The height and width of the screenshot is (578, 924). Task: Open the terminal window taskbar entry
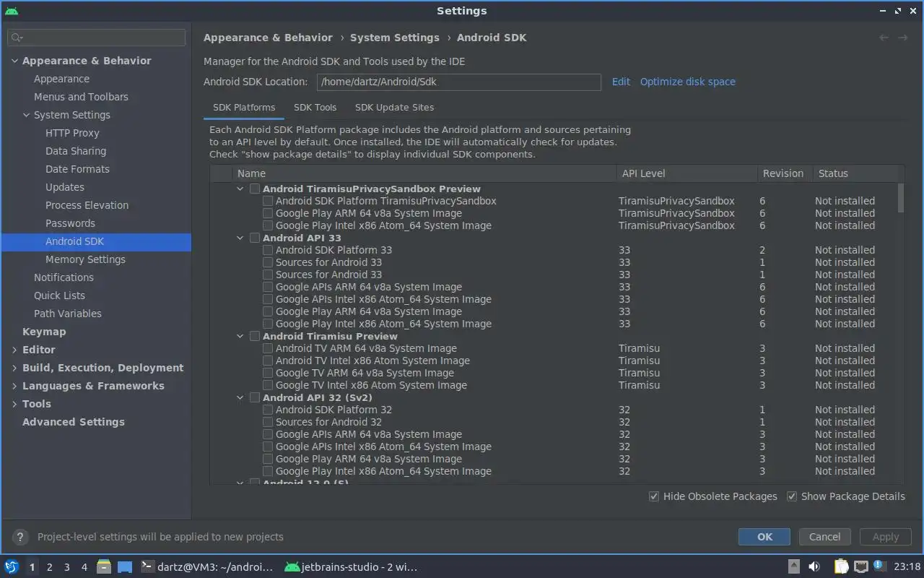[x=207, y=567]
